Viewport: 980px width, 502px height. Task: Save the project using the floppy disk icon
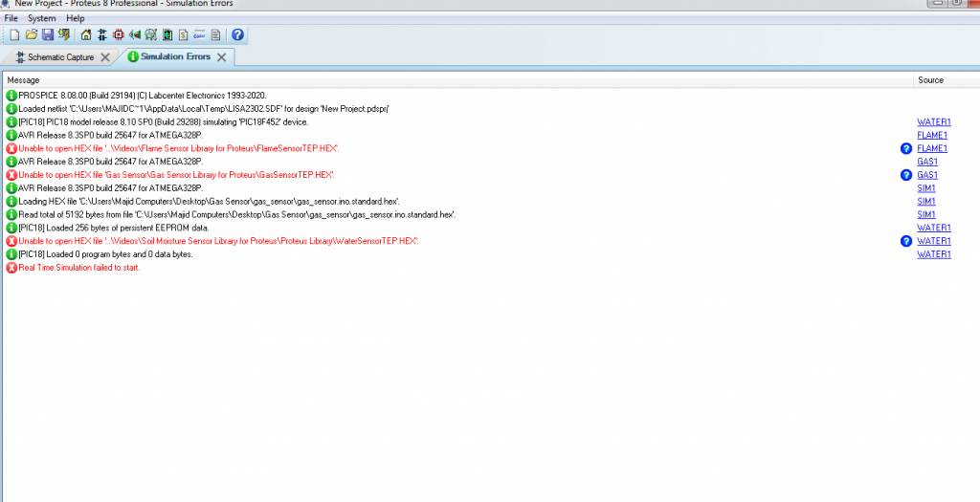(48, 35)
